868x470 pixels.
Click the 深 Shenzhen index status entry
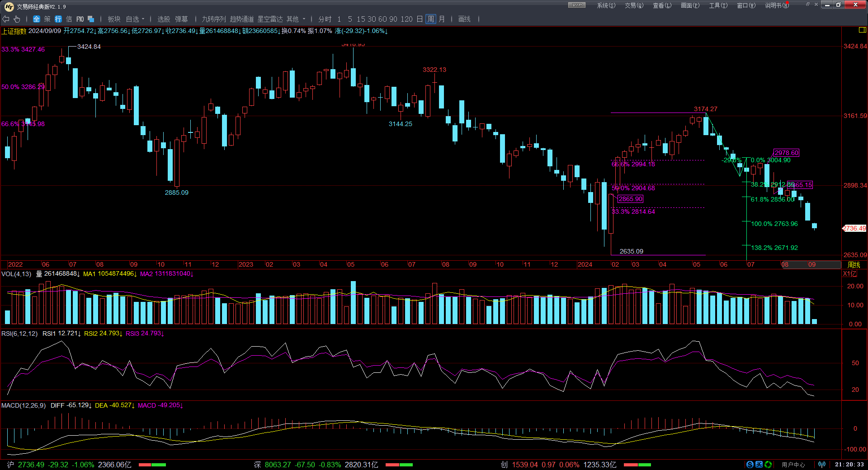pos(316,465)
